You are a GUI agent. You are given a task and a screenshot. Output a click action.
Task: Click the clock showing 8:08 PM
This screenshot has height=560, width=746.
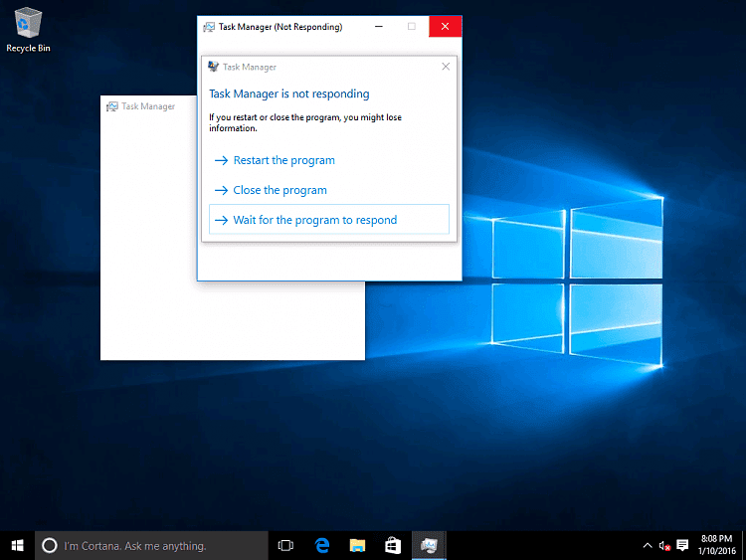(x=716, y=545)
